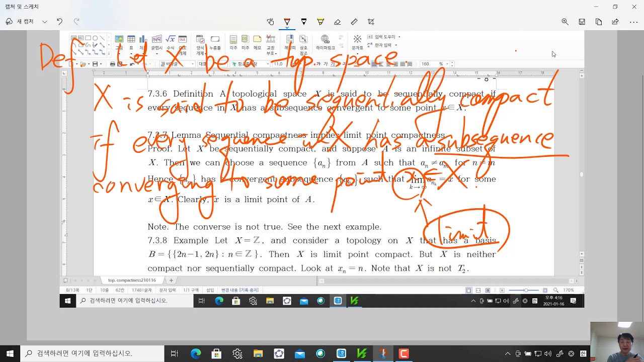Open the See more ellipsis menu
This screenshot has height=362, width=644.
click(x=633, y=22)
